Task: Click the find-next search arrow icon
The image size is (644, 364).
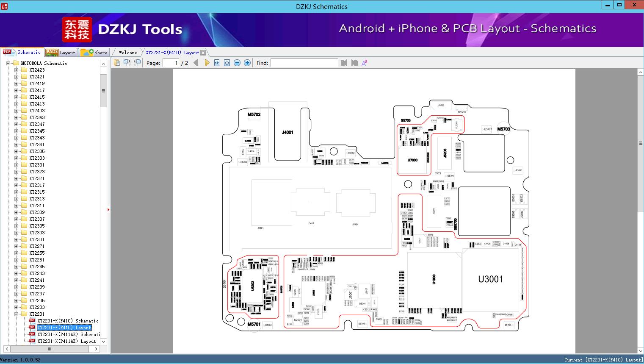Action: [354, 62]
